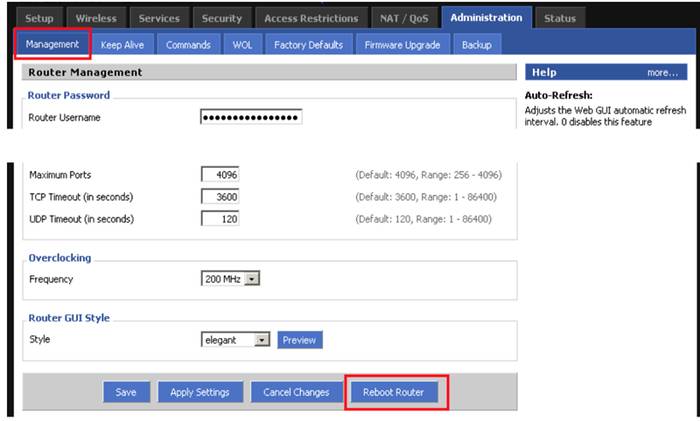Switch to the Wireless tab
700x421 pixels.
coord(96,18)
